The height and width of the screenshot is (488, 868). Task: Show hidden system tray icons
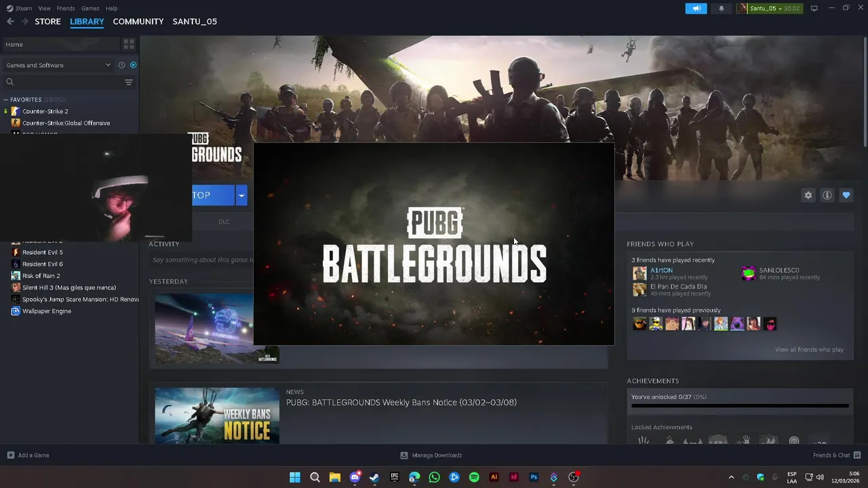(731, 477)
